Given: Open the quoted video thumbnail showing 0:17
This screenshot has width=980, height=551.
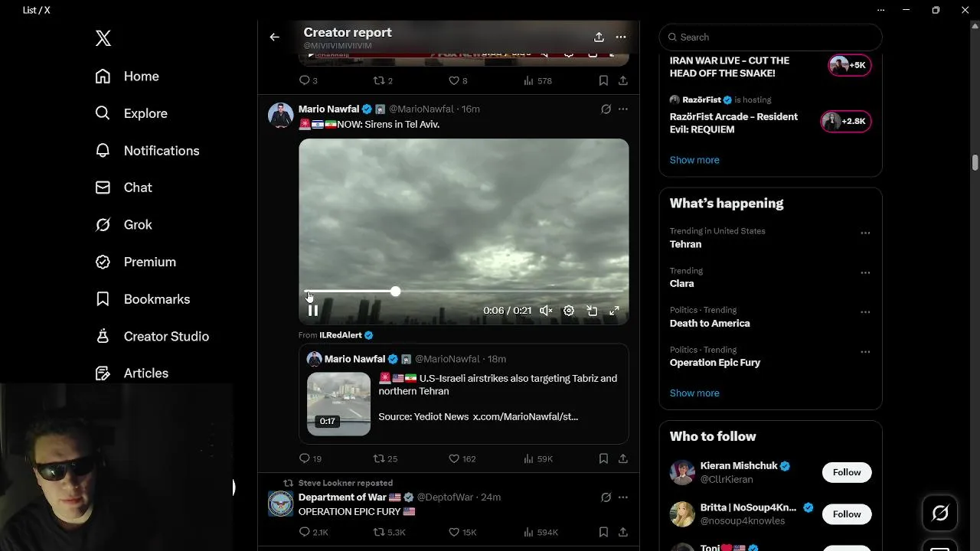Looking at the screenshot, I should pos(338,403).
